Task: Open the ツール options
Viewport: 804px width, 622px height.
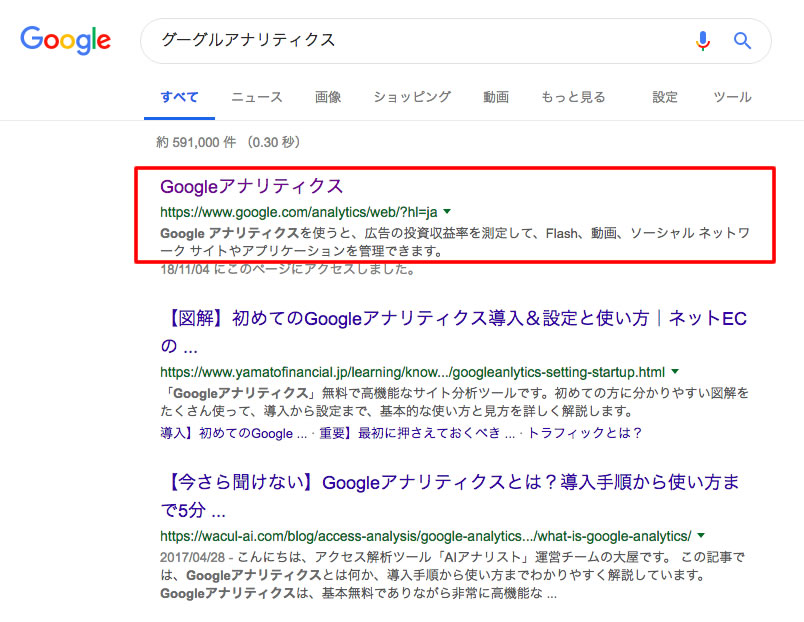Action: (732, 97)
